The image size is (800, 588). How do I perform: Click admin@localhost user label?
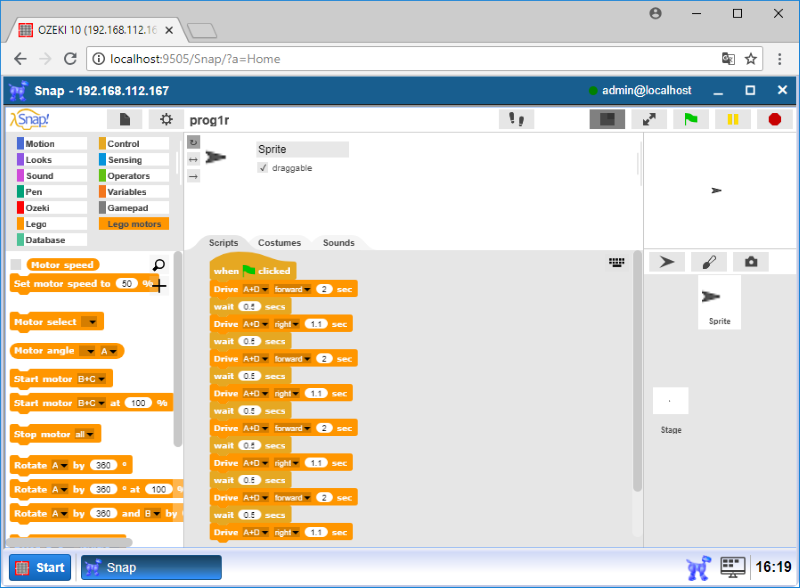[x=646, y=90]
